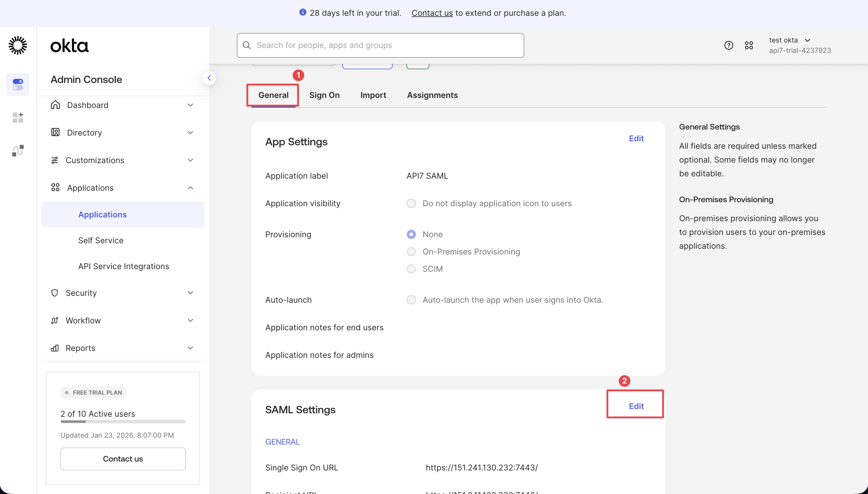Viewport: 868px width, 494px height.
Task: Click the apps grid icon near account name
Action: pos(749,45)
